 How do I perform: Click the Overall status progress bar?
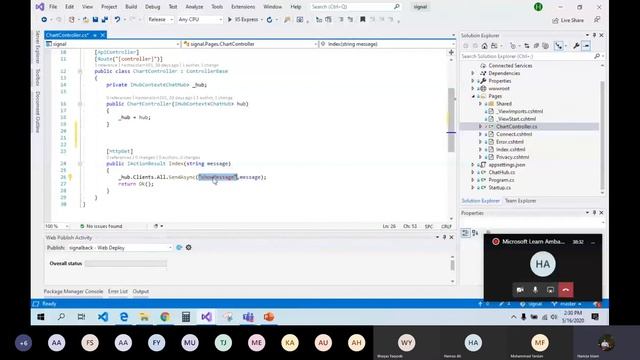[x=126, y=264]
